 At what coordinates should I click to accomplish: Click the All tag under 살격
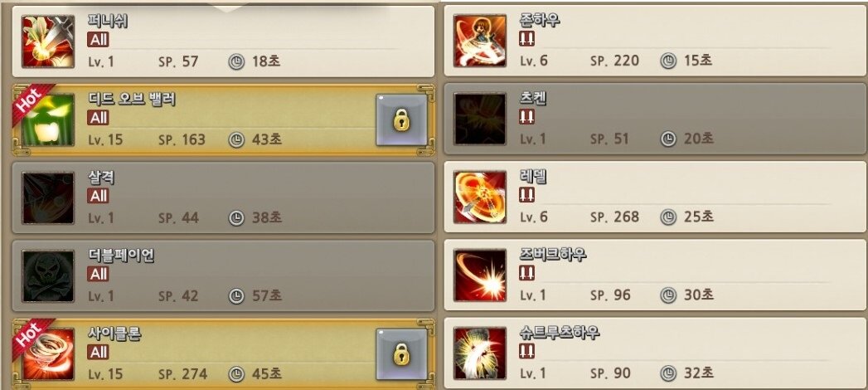pyautogui.click(x=98, y=196)
